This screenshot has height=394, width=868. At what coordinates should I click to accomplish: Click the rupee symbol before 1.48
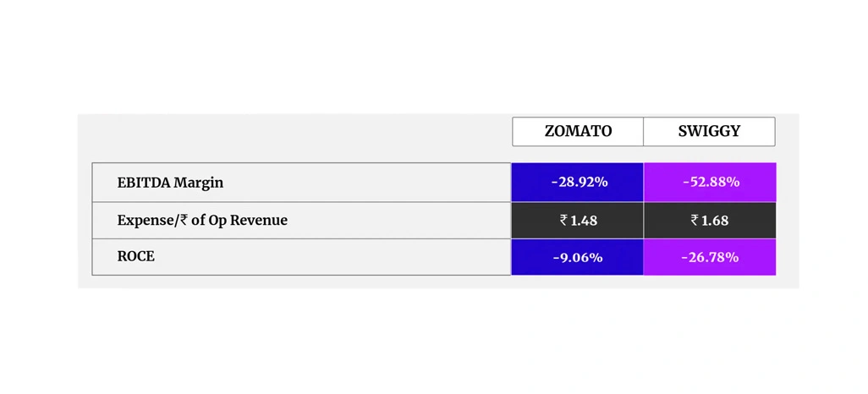coord(563,220)
